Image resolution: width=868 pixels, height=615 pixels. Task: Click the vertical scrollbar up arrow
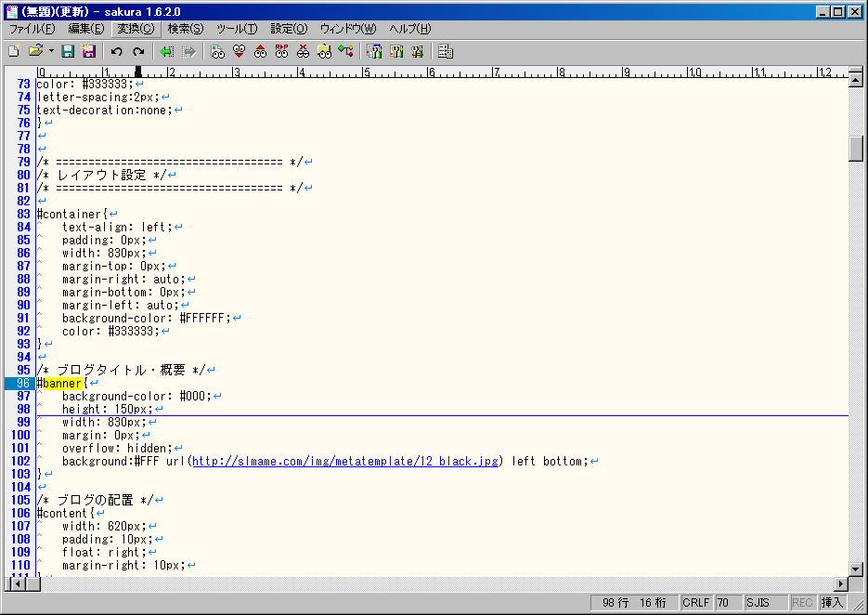[x=855, y=80]
